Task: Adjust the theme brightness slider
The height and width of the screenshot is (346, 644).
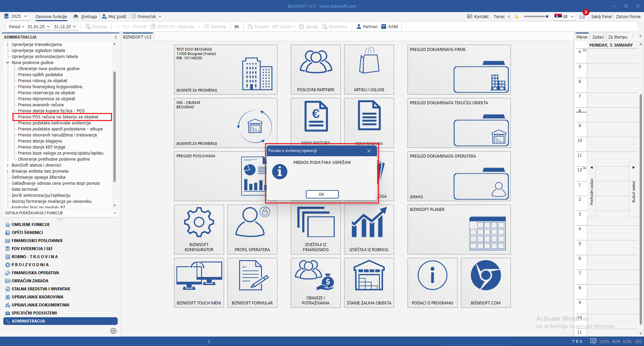Action: pyautogui.click(x=536, y=16)
